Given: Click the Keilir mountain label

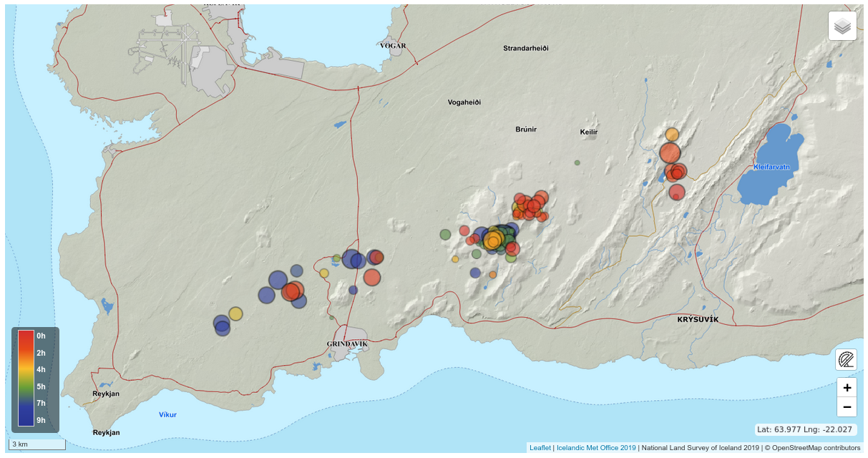Looking at the screenshot, I should click(588, 132).
